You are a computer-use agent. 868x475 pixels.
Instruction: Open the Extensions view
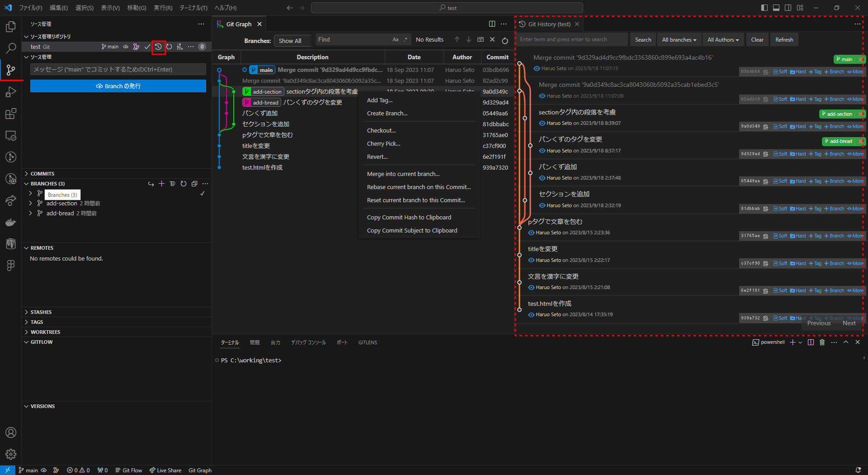pyautogui.click(x=11, y=114)
